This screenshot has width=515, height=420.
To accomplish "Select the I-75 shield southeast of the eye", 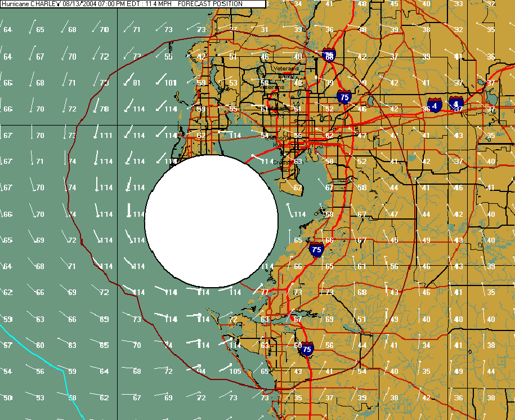I will pyautogui.click(x=316, y=249).
